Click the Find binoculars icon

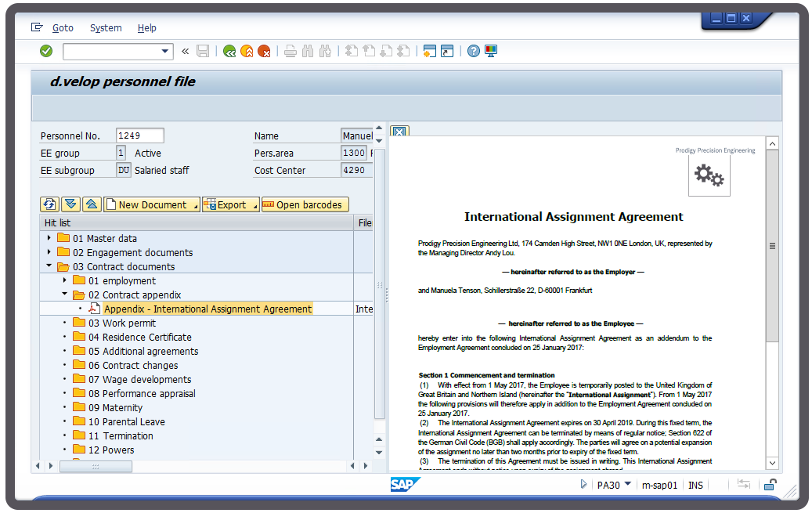coord(308,51)
